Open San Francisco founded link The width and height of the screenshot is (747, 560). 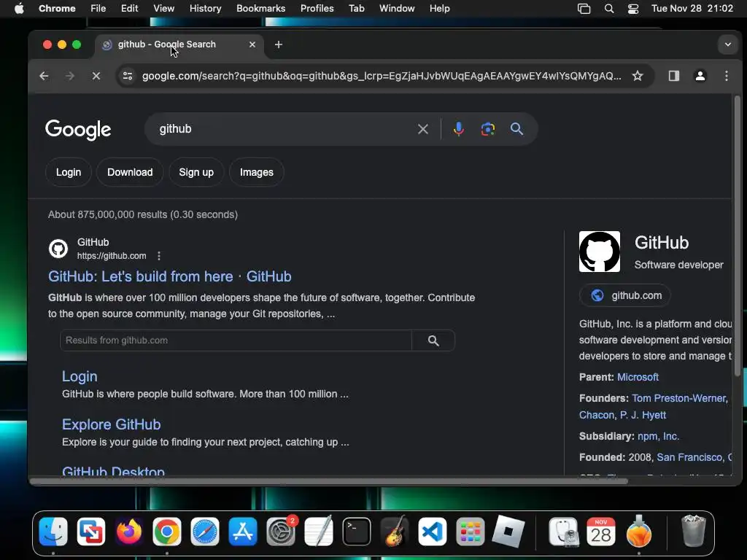pyautogui.click(x=689, y=457)
